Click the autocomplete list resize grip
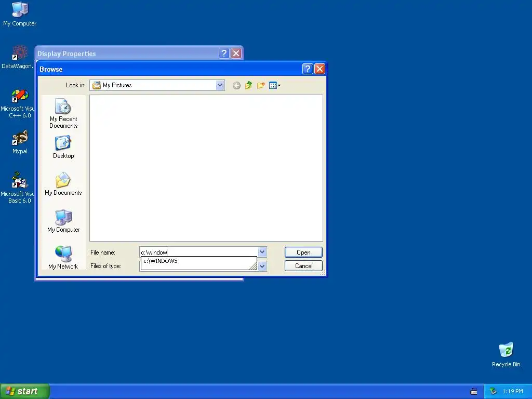The height and width of the screenshot is (399, 532). pyautogui.click(x=253, y=267)
